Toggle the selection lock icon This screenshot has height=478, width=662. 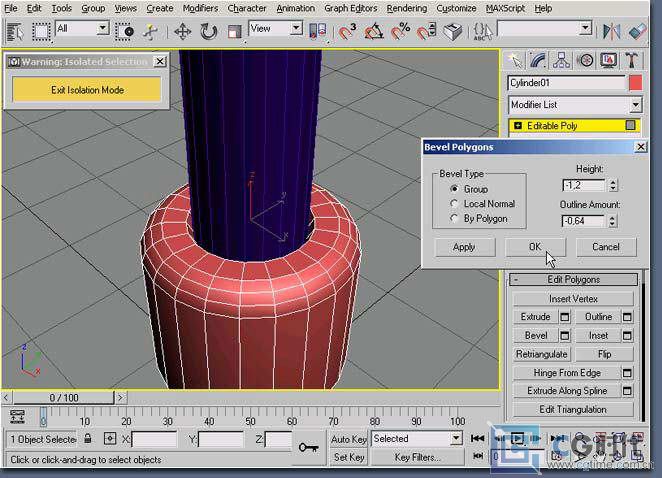point(87,438)
